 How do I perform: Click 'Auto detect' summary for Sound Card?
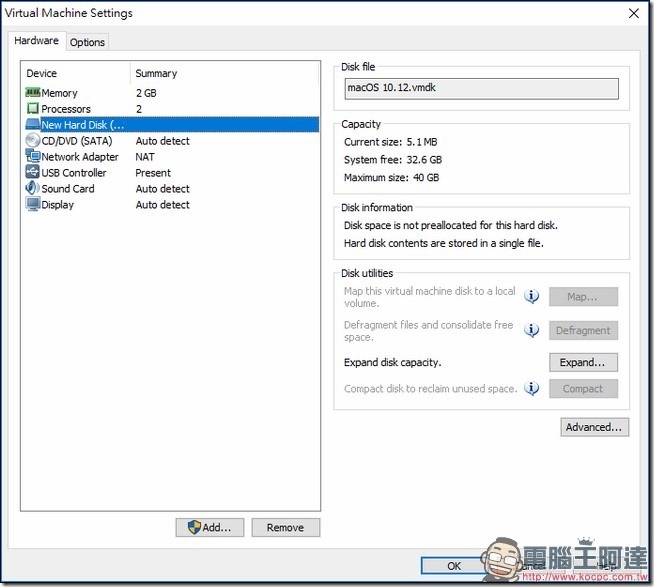point(162,188)
